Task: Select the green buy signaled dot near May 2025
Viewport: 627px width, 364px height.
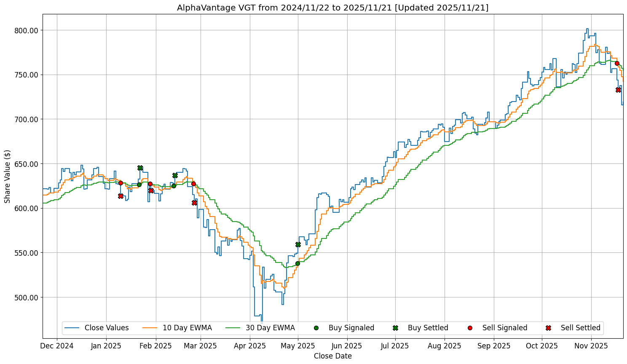Action: point(297,263)
